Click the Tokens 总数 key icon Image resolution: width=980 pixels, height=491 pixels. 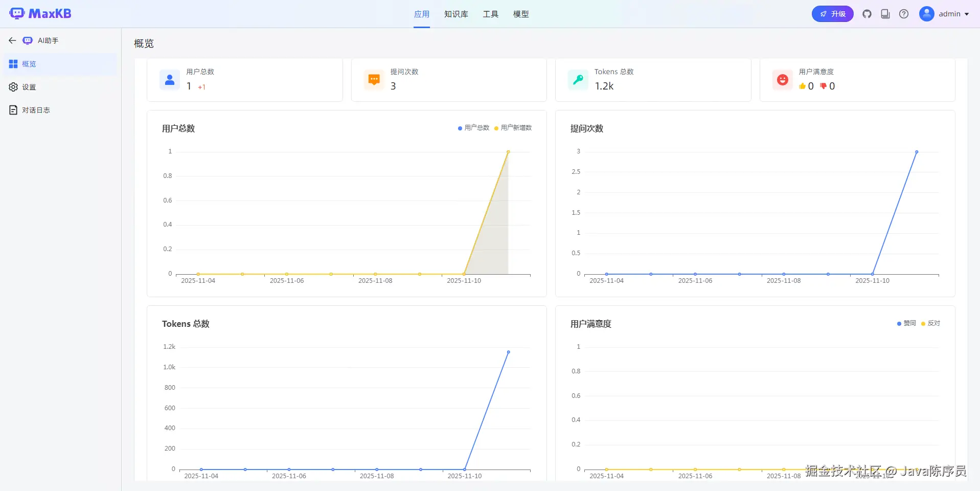(578, 80)
